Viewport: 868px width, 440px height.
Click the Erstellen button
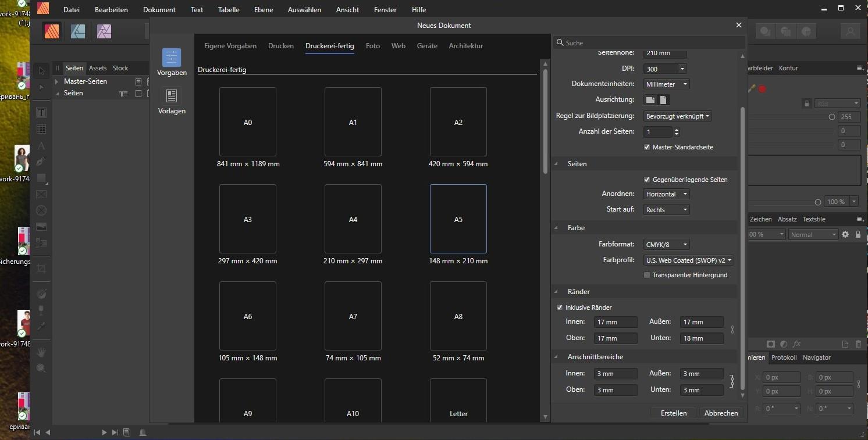pyautogui.click(x=674, y=413)
